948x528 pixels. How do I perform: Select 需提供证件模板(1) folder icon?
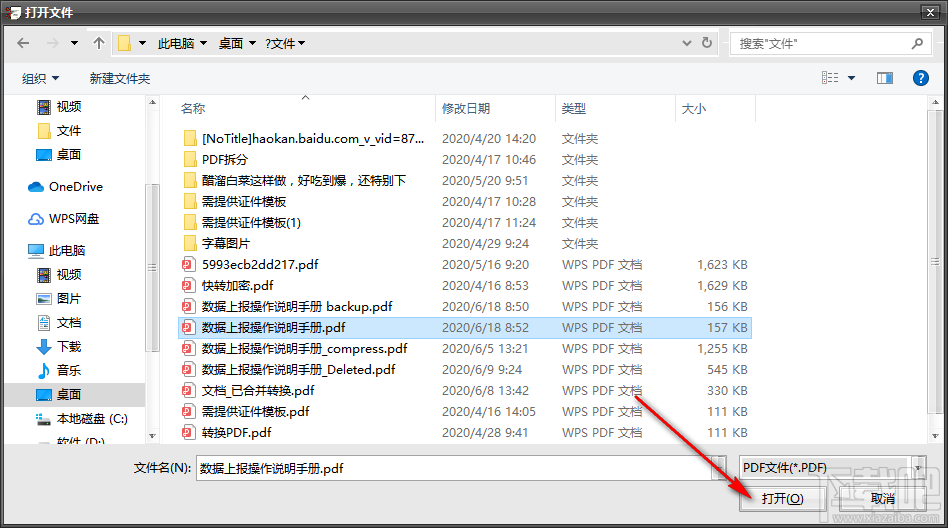point(190,223)
